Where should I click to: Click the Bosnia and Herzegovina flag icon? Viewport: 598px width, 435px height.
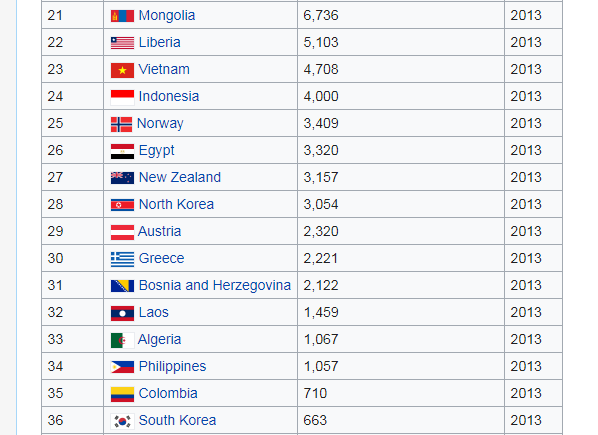[x=122, y=286]
